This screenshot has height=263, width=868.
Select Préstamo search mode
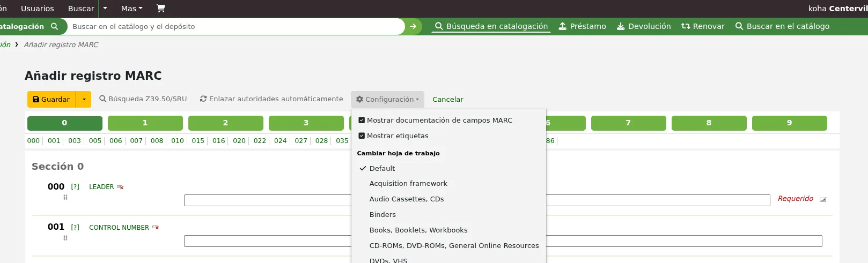coord(583,26)
